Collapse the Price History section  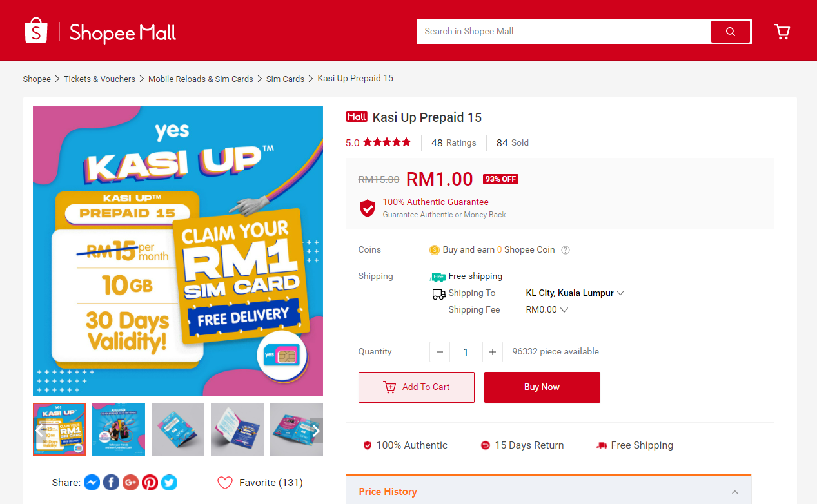tap(734, 492)
